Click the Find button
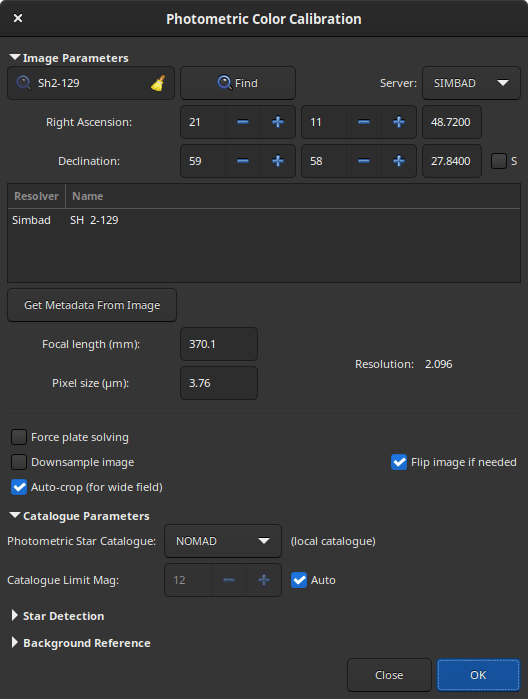 pyautogui.click(x=238, y=83)
